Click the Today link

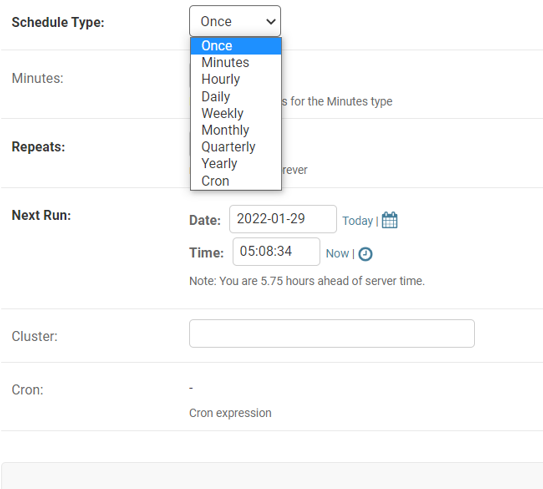coord(357,221)
